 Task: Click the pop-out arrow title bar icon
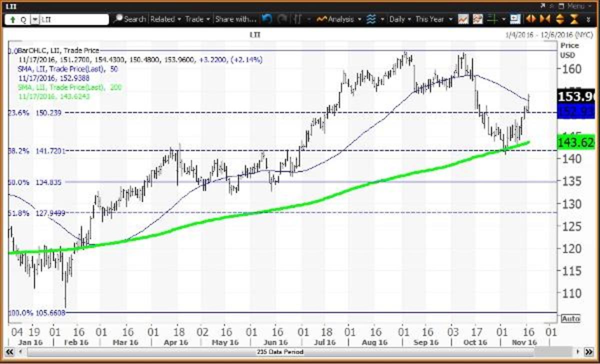pos(542,6)
